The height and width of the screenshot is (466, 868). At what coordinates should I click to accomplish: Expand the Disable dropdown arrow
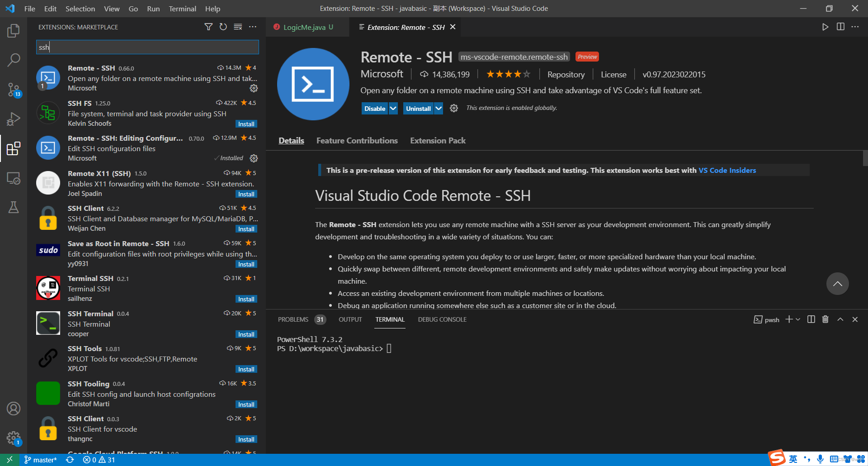[393, 108]
